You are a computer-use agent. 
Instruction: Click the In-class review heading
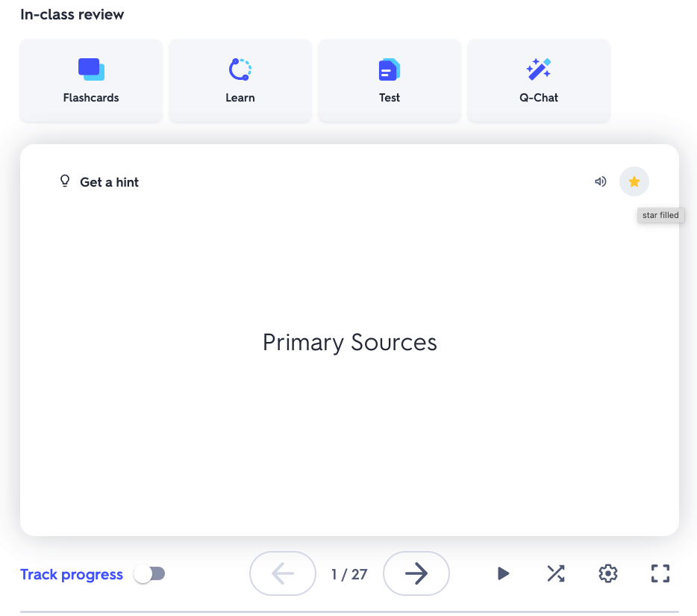(x=72, y=15)
